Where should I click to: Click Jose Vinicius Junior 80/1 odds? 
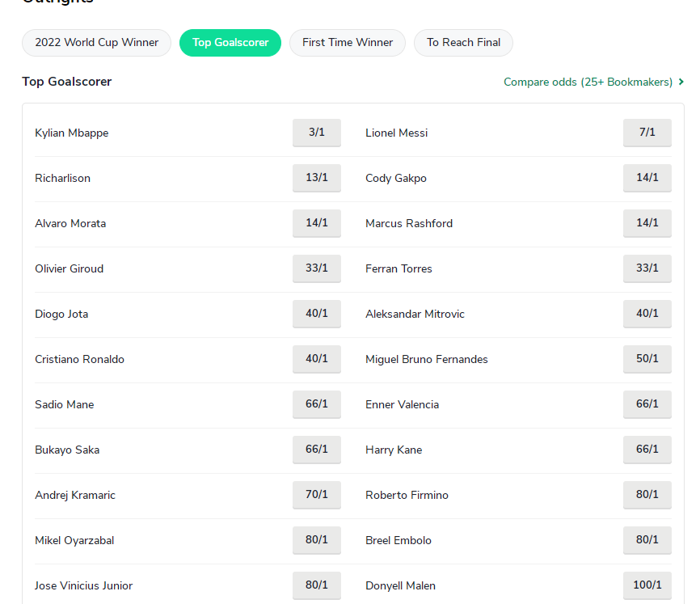pos(317,585)
